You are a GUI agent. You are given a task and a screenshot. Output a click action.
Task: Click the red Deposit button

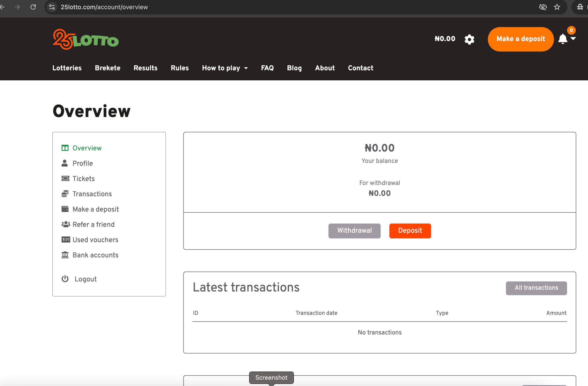[x=410, y=230]
